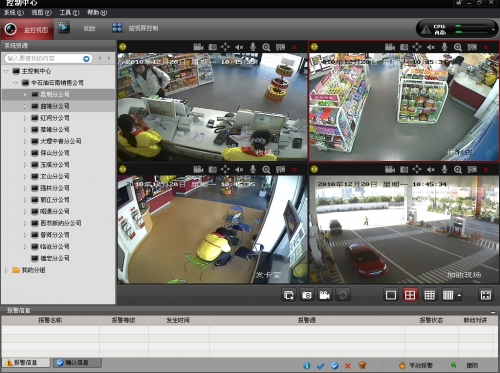
Task: Switch to the 确认信息 bottom tab
Action: point(77,362)
